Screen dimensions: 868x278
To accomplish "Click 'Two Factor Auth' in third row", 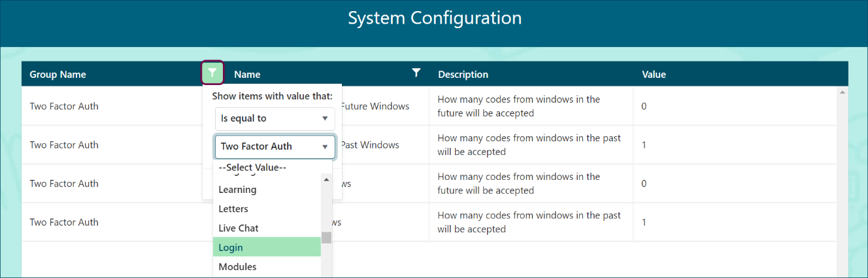I will tap(64, 183).
